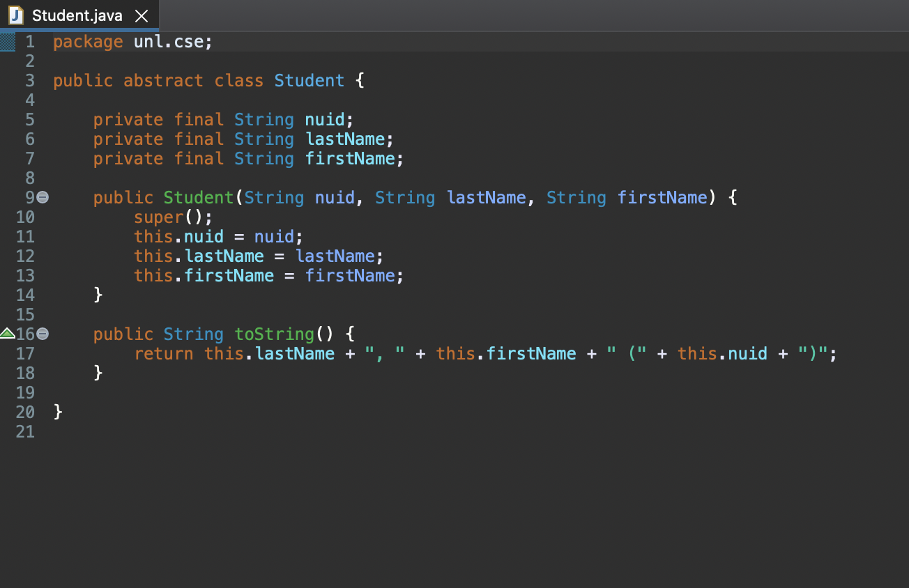Screen dimensions: 909x588
Task: Select the nuid field declaration on line 5
Action: 324,119
